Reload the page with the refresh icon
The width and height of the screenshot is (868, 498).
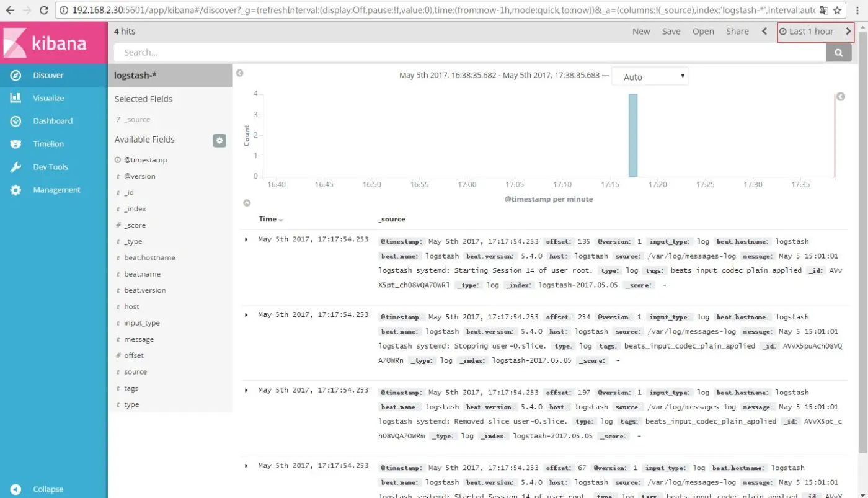[x=44, y=10]
